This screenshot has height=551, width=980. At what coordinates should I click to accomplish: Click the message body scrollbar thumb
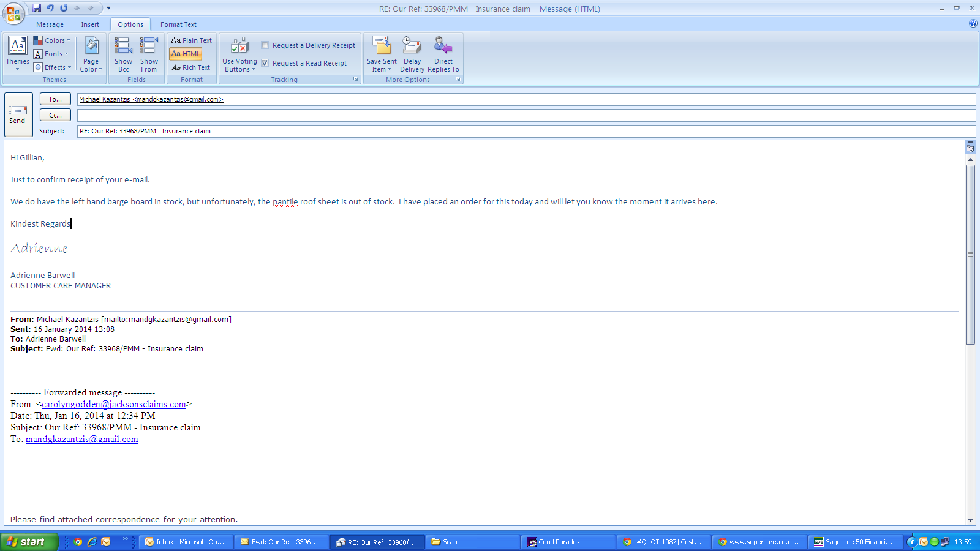970,254
